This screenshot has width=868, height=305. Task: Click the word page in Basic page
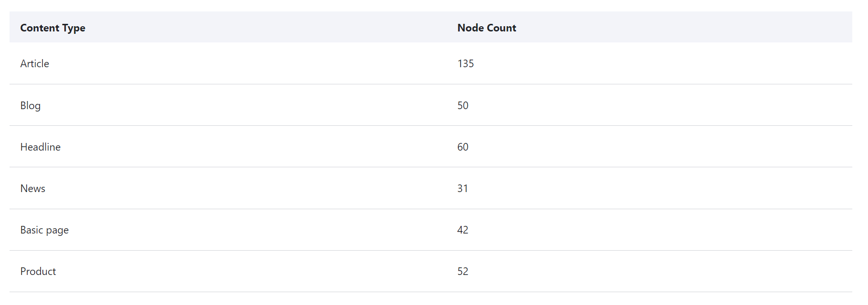(x=57, y=231)
